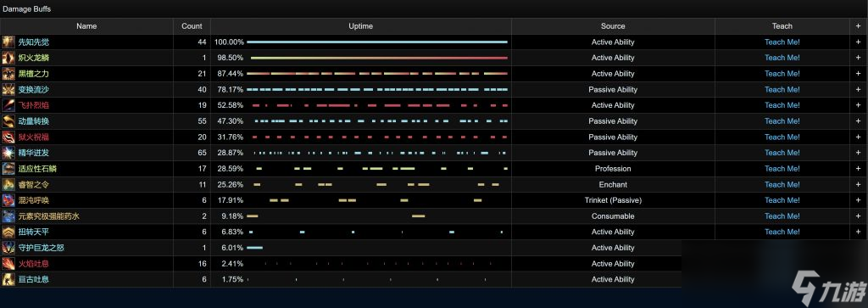Click the 变换流沙 passive icon

click(x=8, y=89)
